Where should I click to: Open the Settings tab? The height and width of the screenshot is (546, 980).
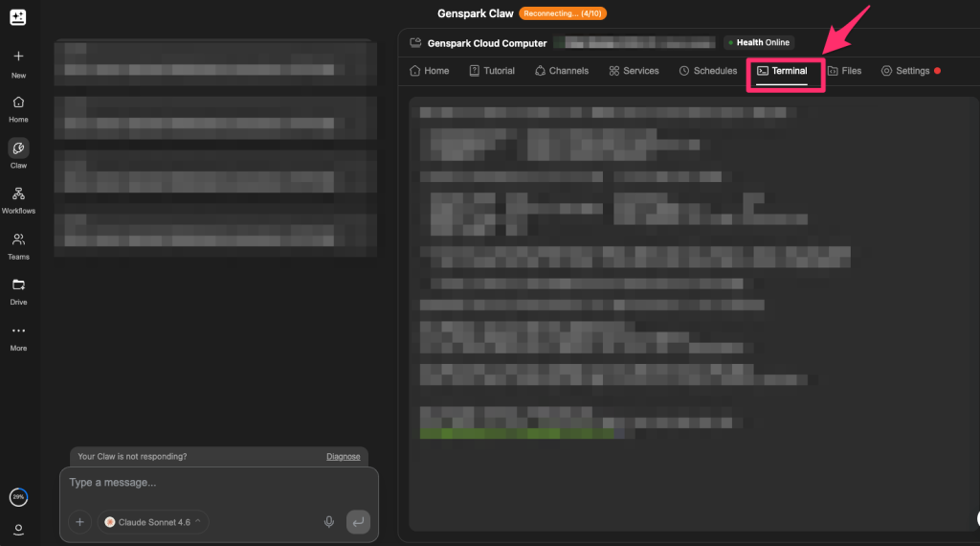[x=905, y=71]
